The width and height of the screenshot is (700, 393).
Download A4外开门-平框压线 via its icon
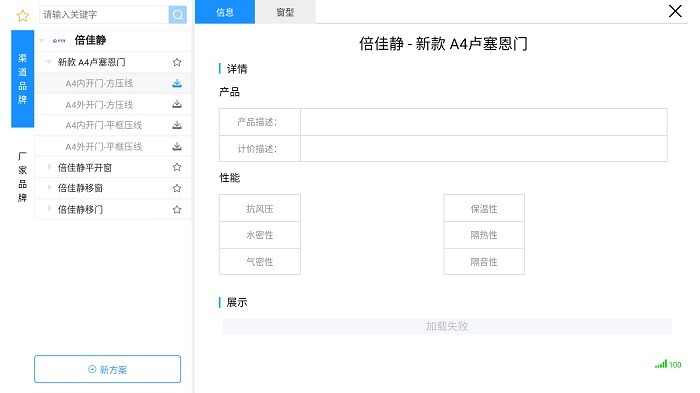point(177,146)
